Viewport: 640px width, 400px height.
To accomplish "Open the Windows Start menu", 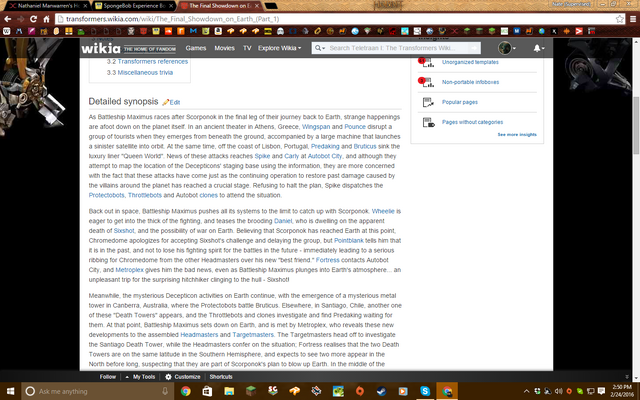I will point(10,391).
